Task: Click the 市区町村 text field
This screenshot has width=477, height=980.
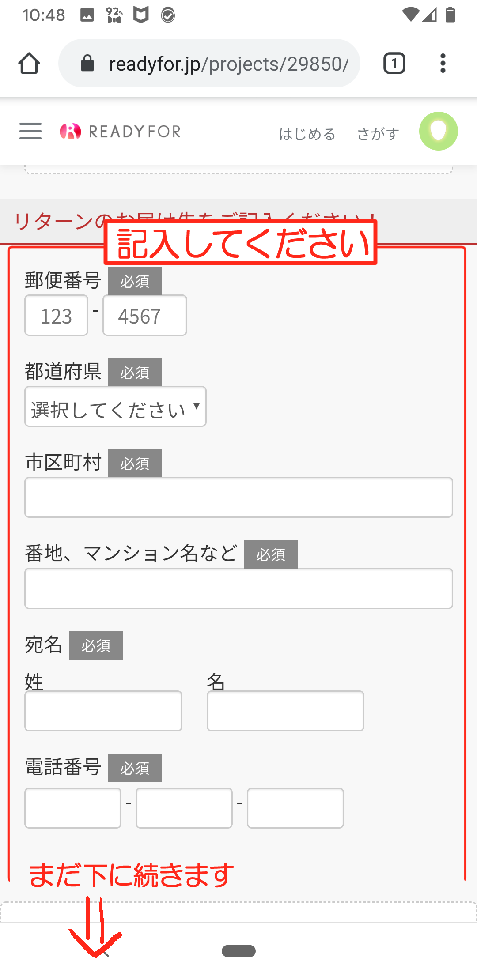Action: [238, 497]
